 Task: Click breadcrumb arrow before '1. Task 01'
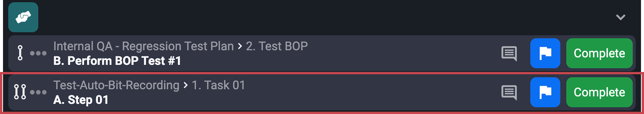coord(186,85)
